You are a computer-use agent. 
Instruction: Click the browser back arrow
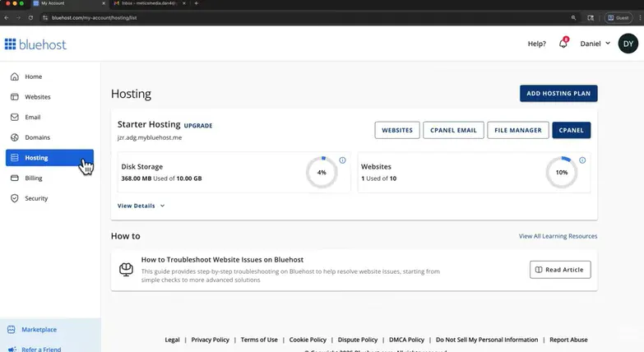click(7, 17)
